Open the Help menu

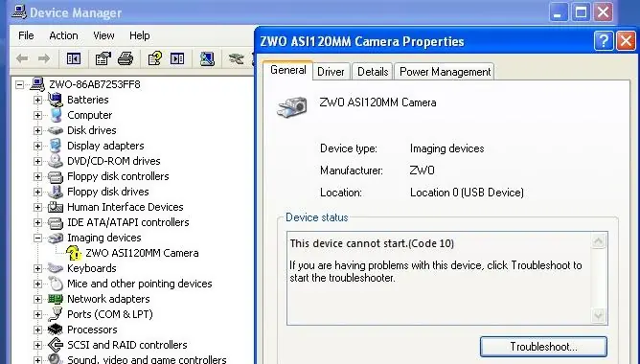[x=140, y=35]
